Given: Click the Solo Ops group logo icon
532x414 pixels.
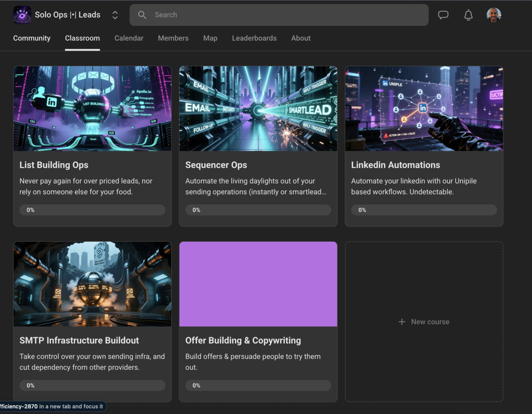Looking at the screenshot, I should click(x=22, y=15).
